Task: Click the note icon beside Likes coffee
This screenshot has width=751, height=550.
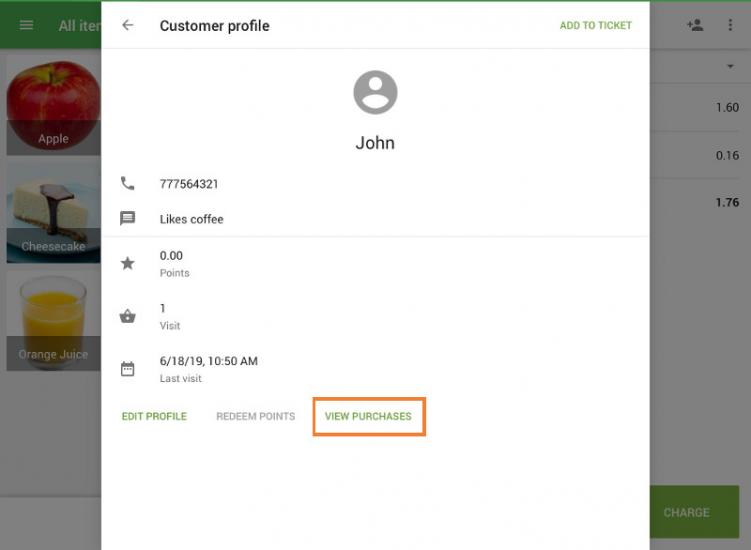Action: (x=127, y=218)
